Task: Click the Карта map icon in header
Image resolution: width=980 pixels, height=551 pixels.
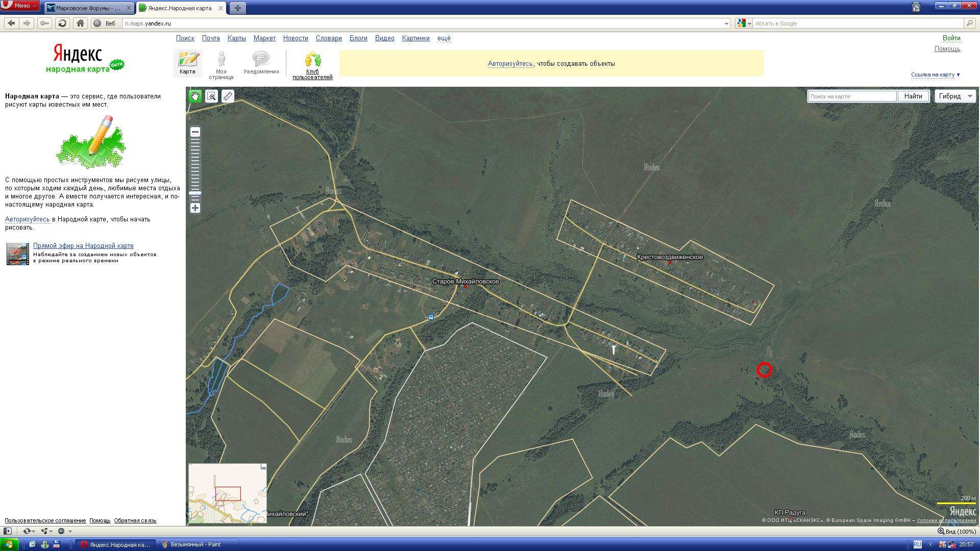Action: tap(187, 63)
